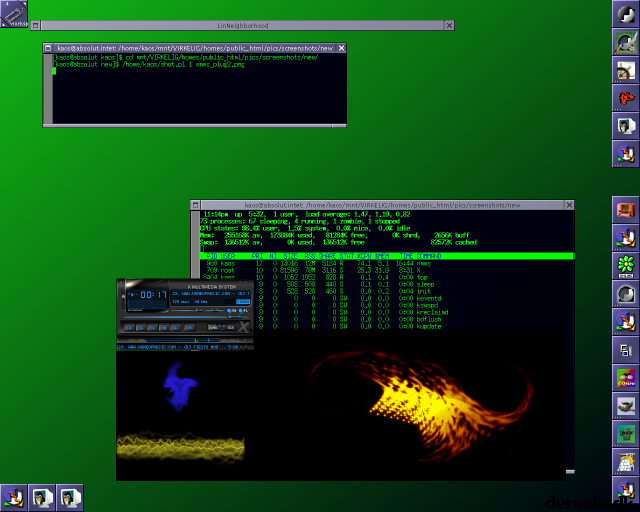Click Tux monitor icon next to bottom-left XMMS icon
This screenshot has width=640, height=512.
click(42, 498)
